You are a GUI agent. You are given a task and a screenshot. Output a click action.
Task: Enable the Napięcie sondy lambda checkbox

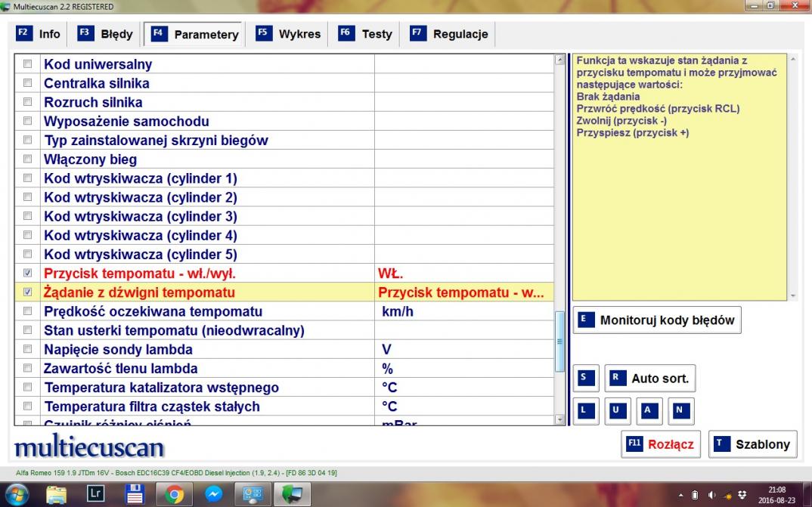click(29, 349)
